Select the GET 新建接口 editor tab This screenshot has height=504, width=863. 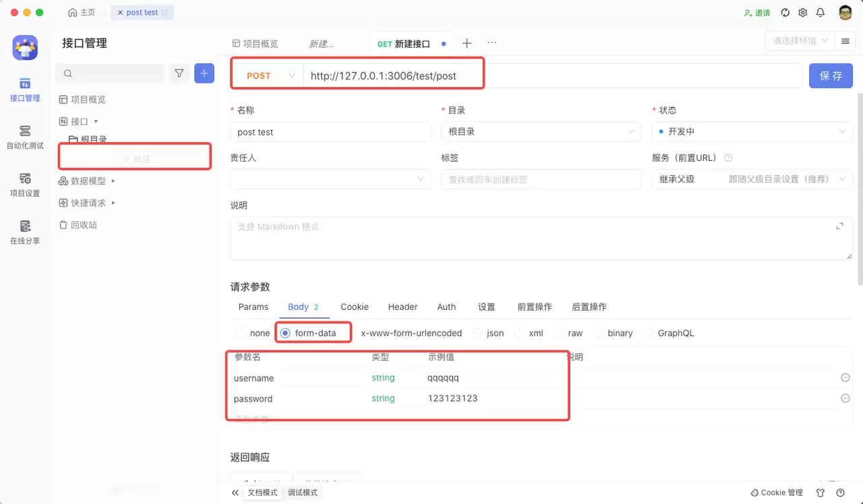coord(404,43)
